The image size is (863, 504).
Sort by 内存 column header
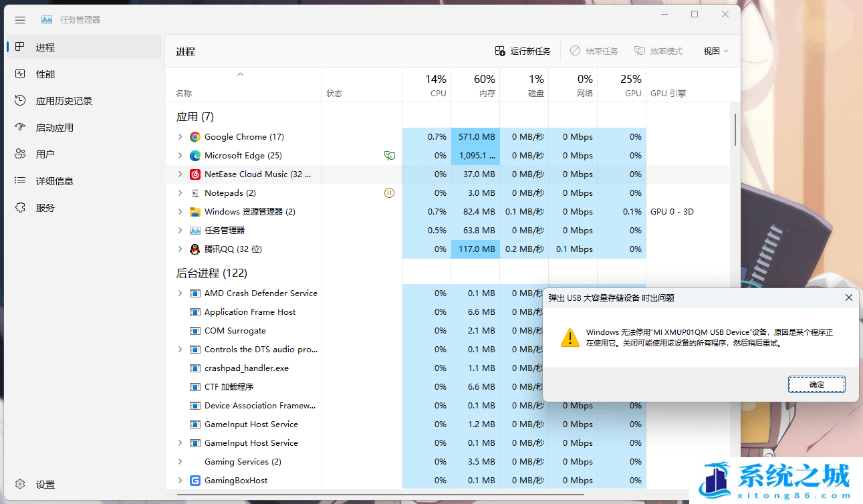[475, 85]
